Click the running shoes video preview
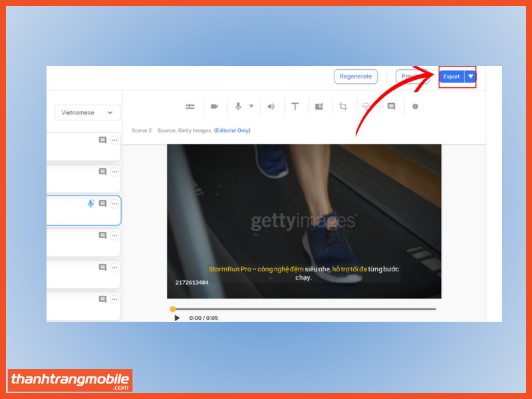This screenshot has width=532, height=399. (304, 221)
